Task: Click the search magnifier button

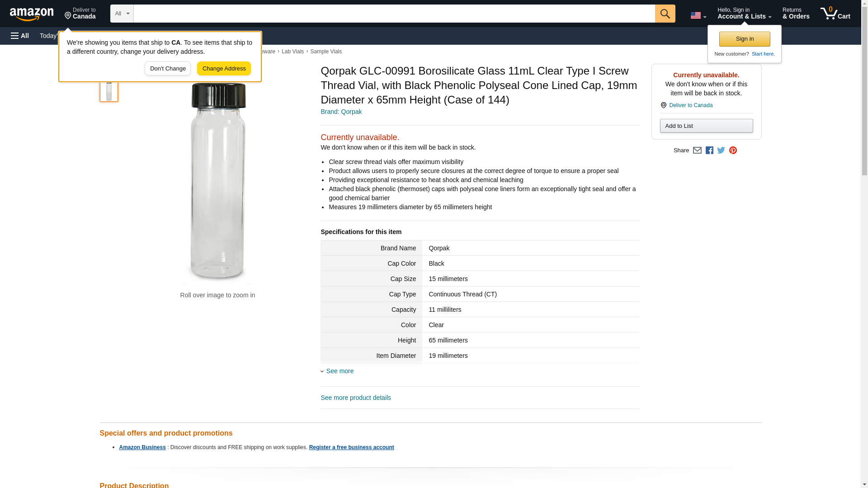Action: click(665, 14)
